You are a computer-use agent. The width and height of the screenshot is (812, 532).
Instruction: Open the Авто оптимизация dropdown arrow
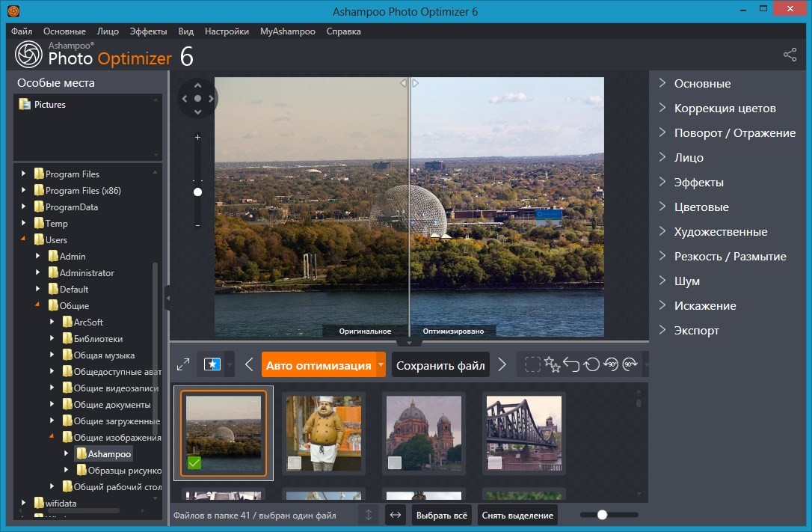pyautogui.click(x=381, y=364)
